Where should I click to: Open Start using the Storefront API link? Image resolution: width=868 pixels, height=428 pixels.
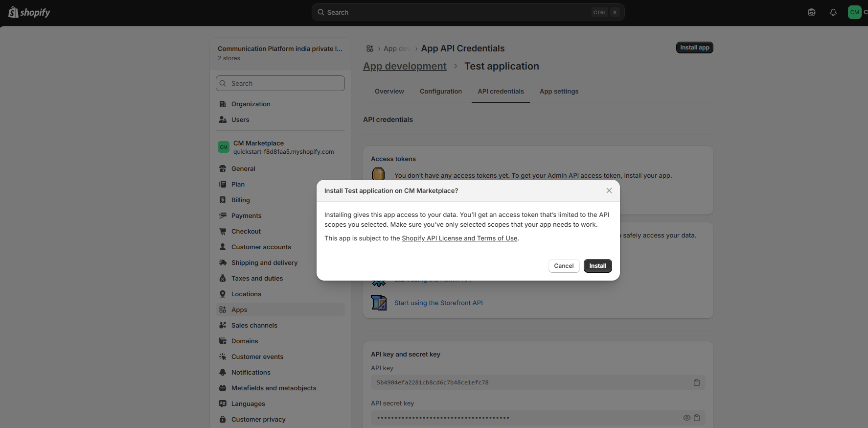[x=438, y=303]
